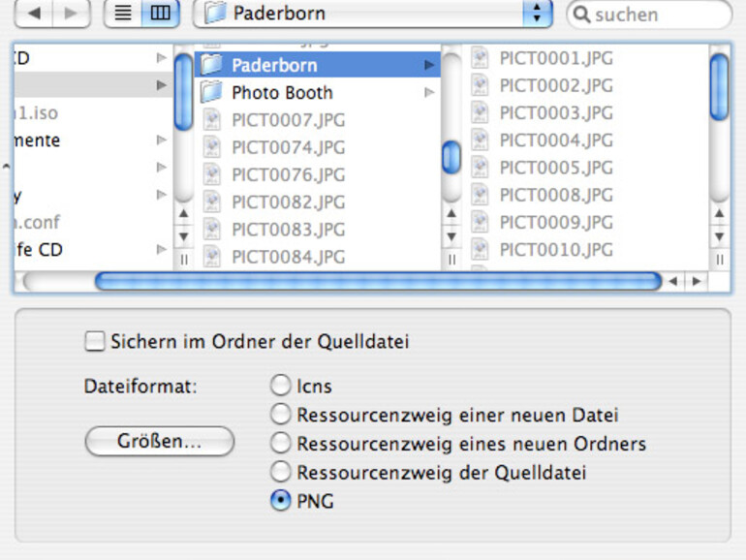Switch to list view icon

click(x=123, y=14)
